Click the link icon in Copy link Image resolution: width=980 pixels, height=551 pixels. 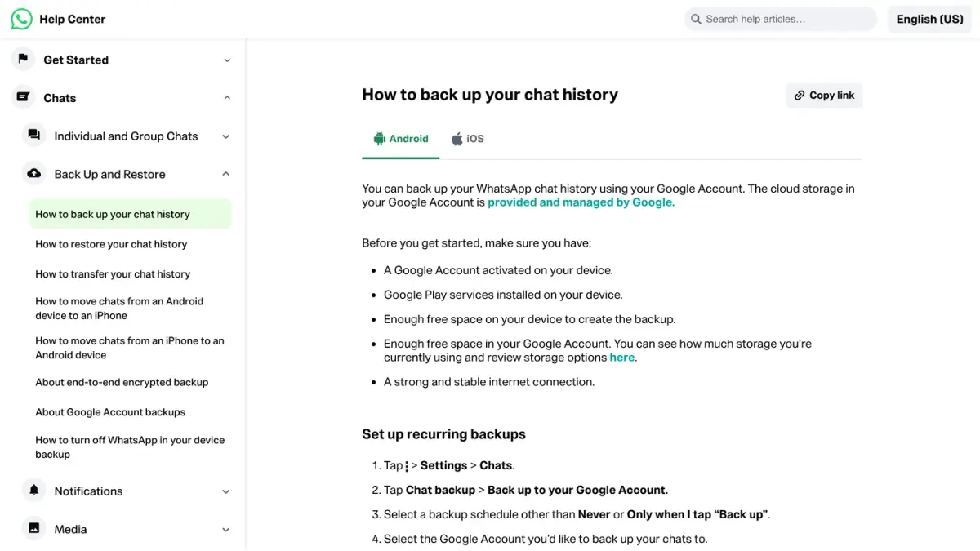[x=800, y=96]
